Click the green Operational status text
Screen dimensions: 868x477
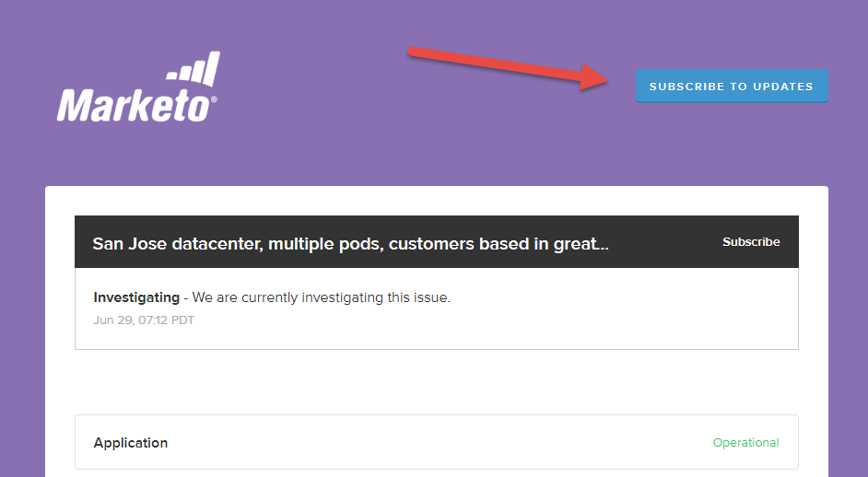745,443
